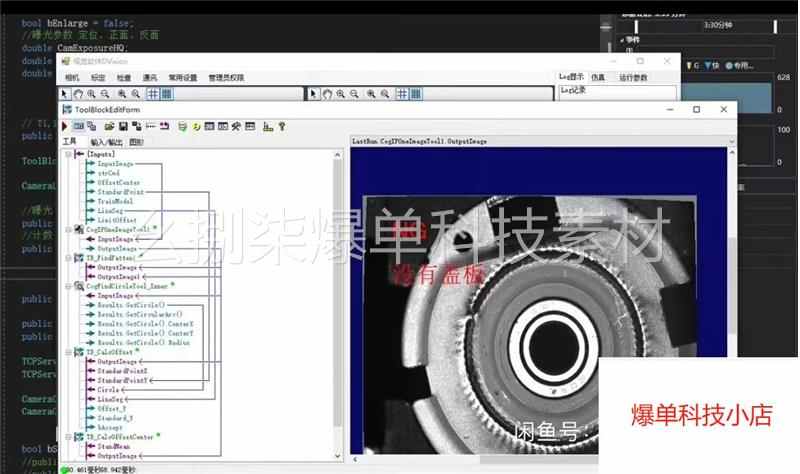Open the tools wrench-hammer icon in ToolBlock toolbar
The height and width of the screenshot is (474, 800).
236,126
